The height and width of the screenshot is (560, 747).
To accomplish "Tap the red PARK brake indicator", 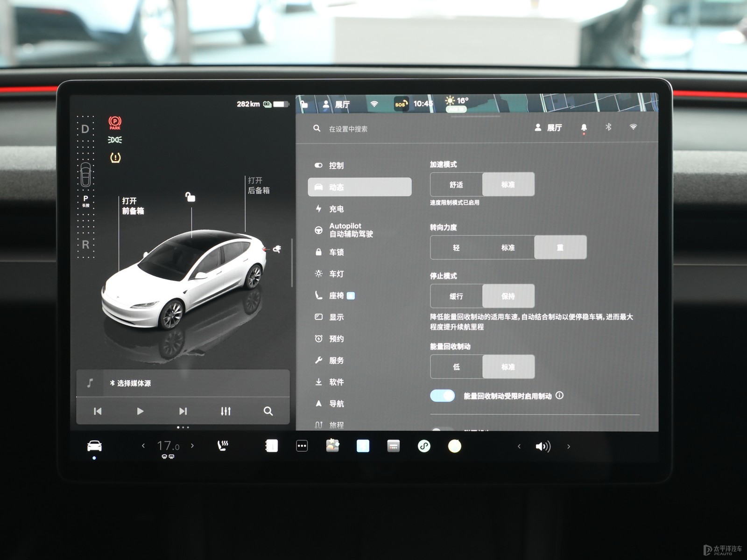I will point(115,123).
